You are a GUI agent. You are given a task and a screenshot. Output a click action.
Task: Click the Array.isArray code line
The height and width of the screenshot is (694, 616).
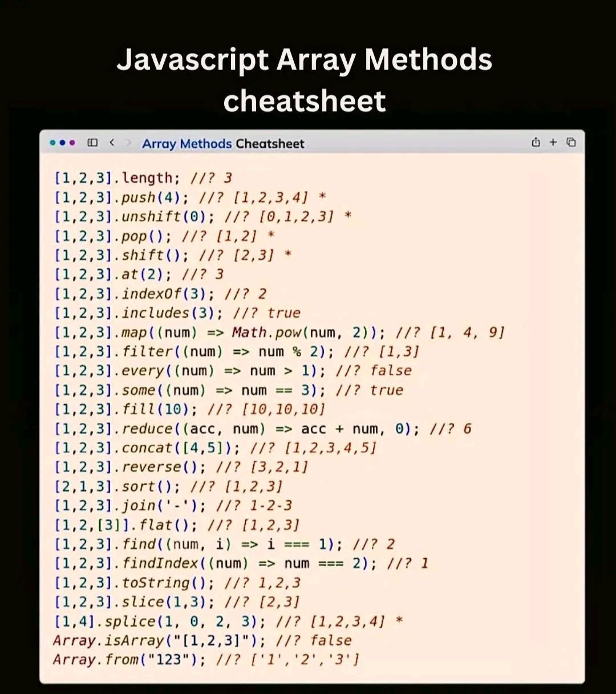(x=202, y=640)
